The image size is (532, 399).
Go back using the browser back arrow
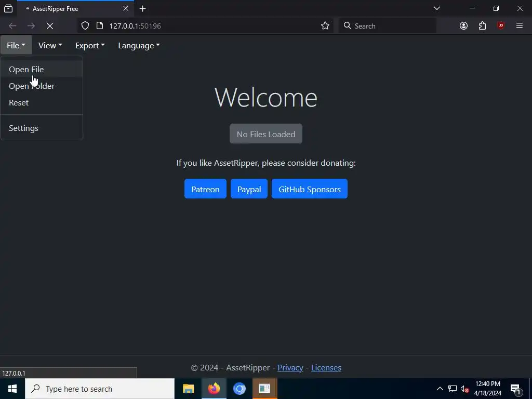(x=12, y=26)
